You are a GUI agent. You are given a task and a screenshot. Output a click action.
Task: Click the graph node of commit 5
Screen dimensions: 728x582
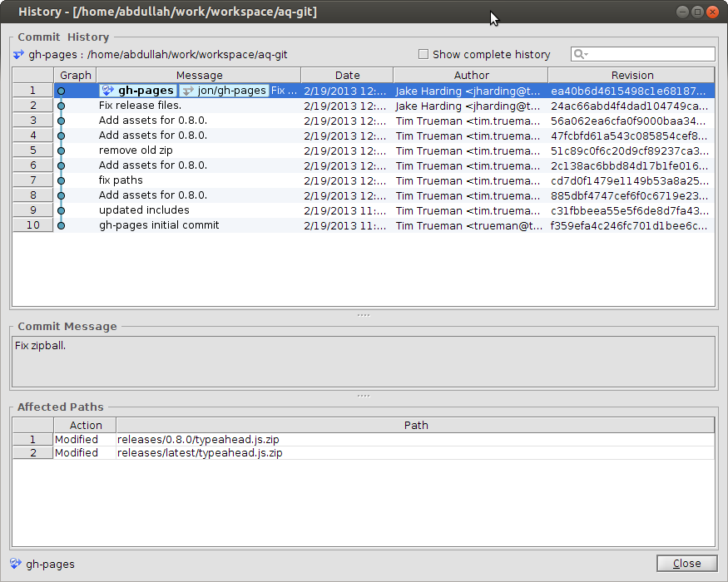61,150
